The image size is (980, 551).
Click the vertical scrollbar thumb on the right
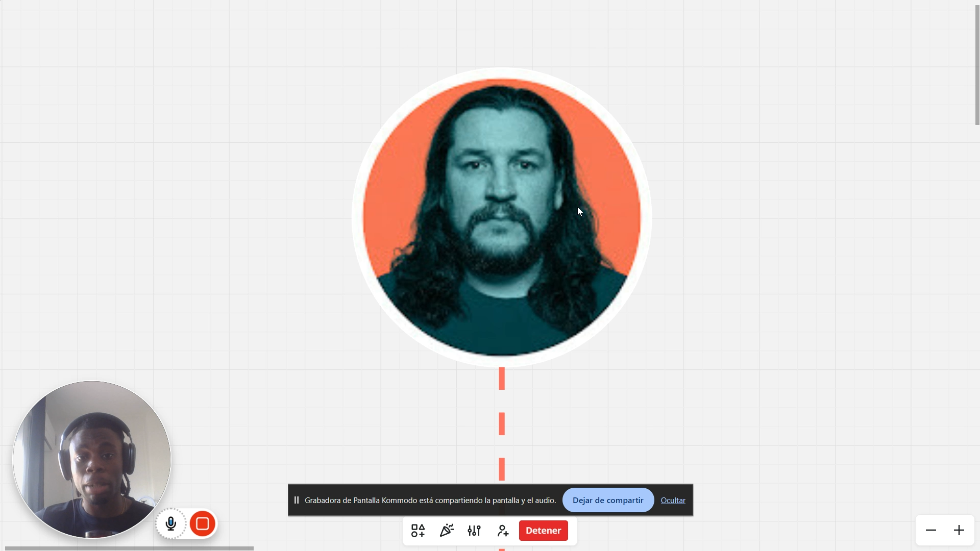[977, 64]
